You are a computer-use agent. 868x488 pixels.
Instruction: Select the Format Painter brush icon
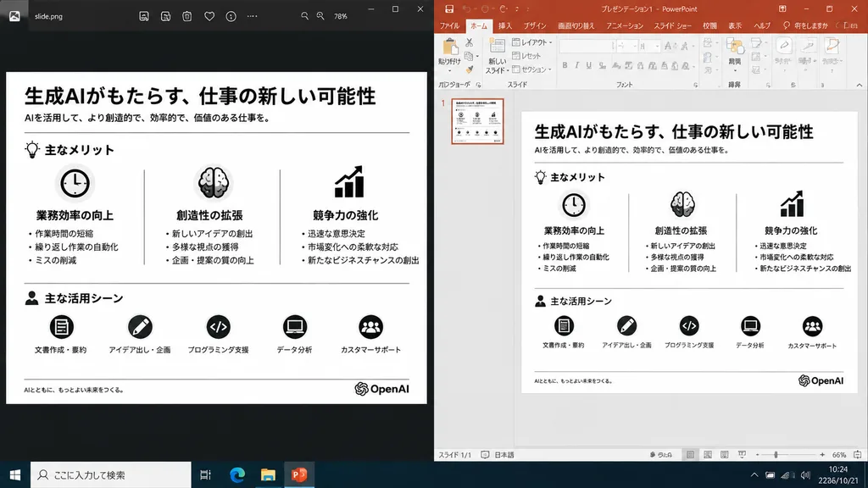pyautogui.click(x=470, y=69)
